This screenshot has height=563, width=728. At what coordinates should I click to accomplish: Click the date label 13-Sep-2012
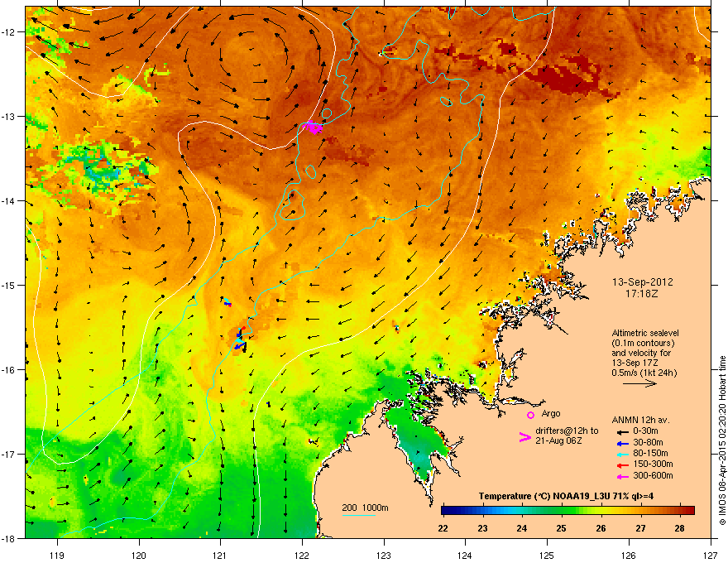click(642, 282)
